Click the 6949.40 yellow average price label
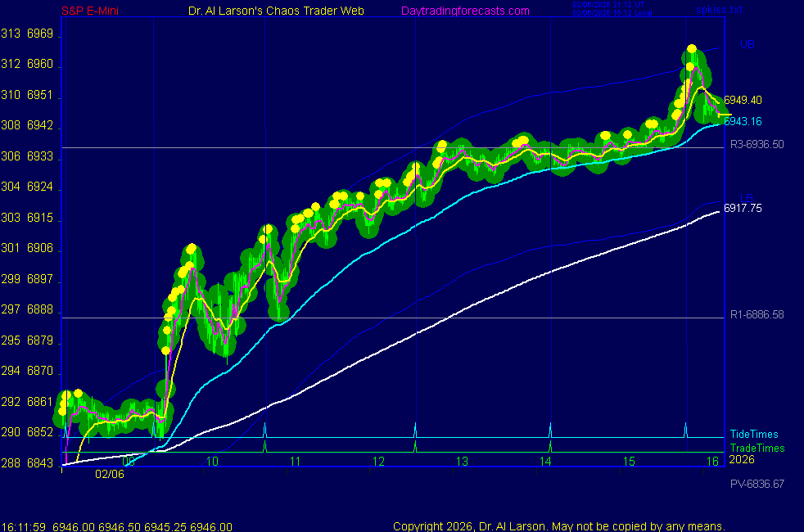The width and height of the screenshot is (804, 532). (x=743, y=100)
